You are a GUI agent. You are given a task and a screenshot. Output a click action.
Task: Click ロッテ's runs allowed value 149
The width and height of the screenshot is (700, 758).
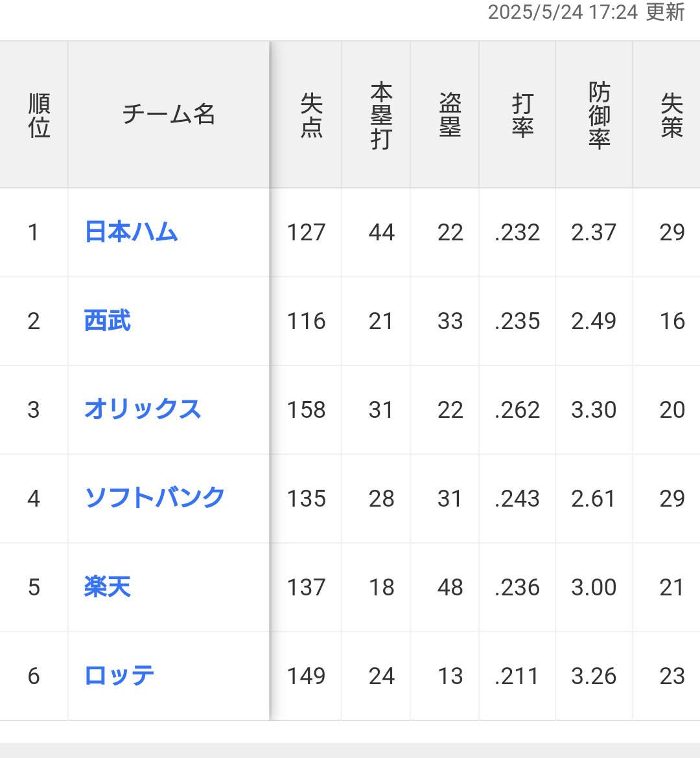[x=306, y=676]
